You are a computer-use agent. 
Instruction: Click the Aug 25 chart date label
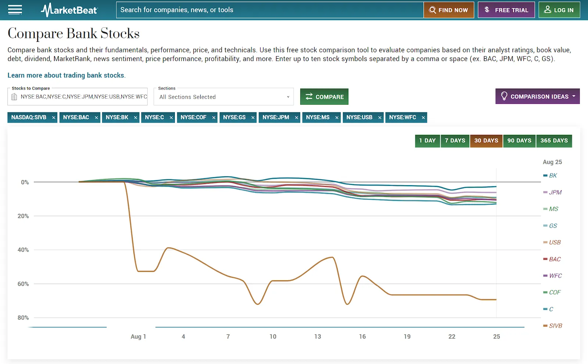click(552, 162)
